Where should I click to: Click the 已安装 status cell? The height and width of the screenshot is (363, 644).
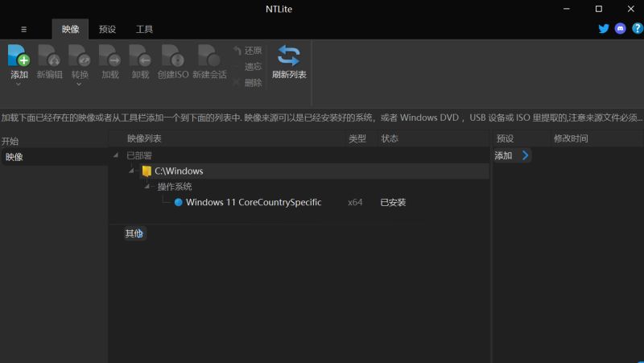click(x=393, y=202)
